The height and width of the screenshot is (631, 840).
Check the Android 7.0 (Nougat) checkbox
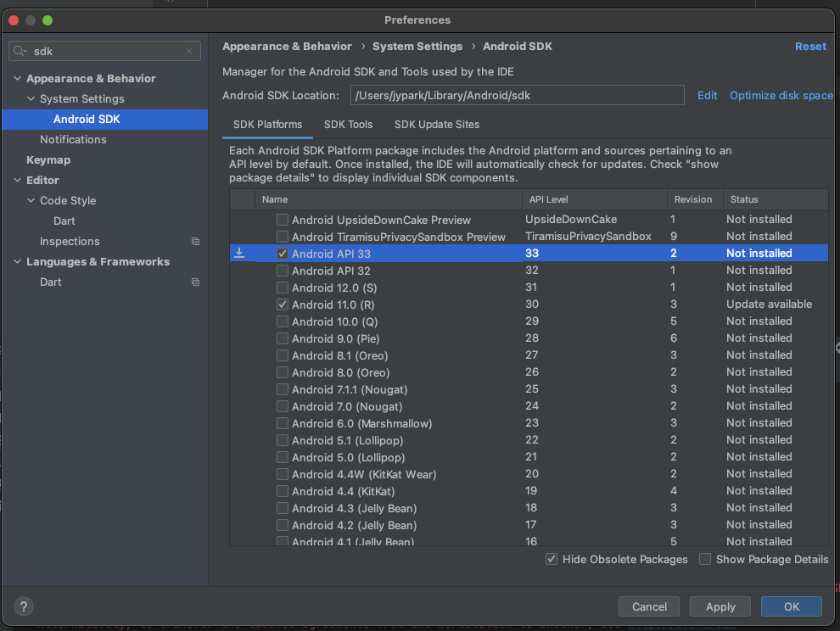point(283,406)
